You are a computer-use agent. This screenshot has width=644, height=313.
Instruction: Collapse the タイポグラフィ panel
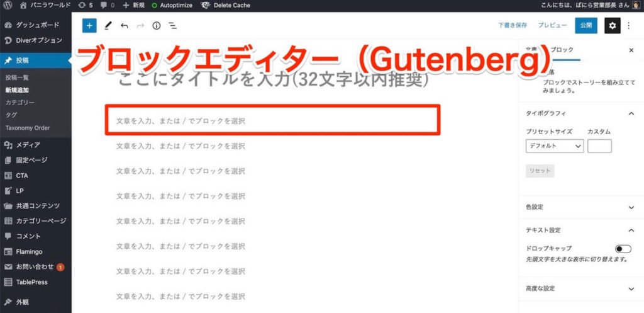(580, 113)
